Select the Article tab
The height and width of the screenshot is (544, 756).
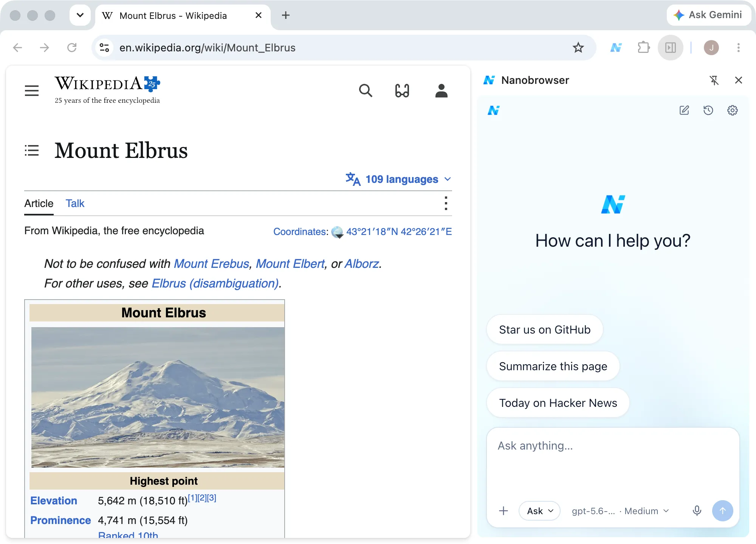39,203
